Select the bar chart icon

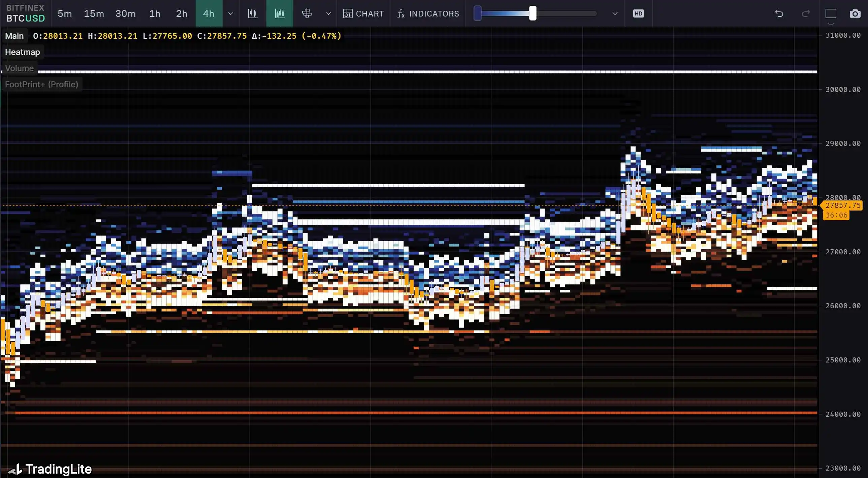pos(280,13)
